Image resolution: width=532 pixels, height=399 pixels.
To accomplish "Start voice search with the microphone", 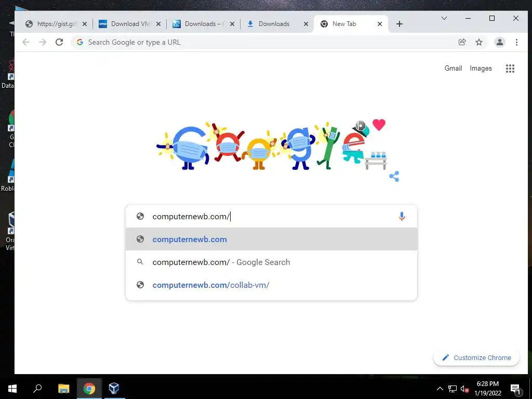I will (x=402, y=216).
